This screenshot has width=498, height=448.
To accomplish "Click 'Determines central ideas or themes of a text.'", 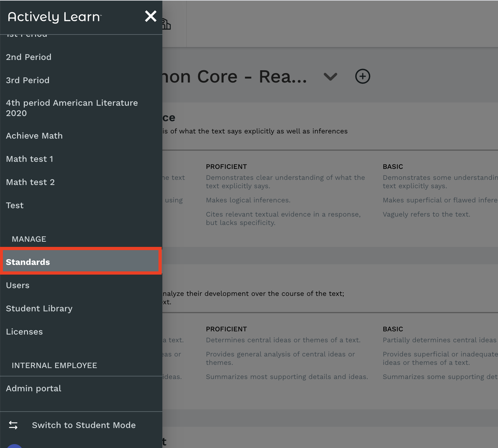I will [x=283, y=340].
